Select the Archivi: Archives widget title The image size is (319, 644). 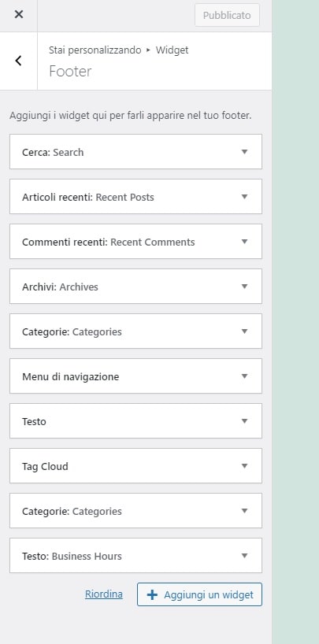(x=60, y=287)
